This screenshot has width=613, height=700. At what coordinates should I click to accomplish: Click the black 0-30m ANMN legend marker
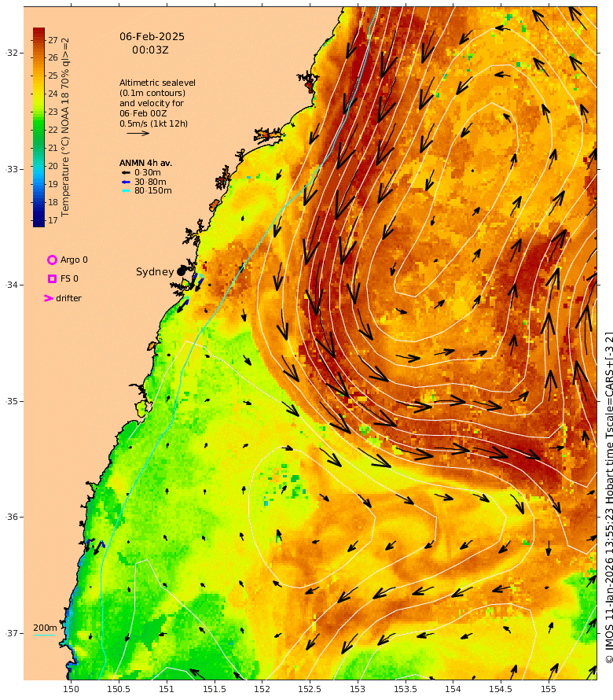127,172
